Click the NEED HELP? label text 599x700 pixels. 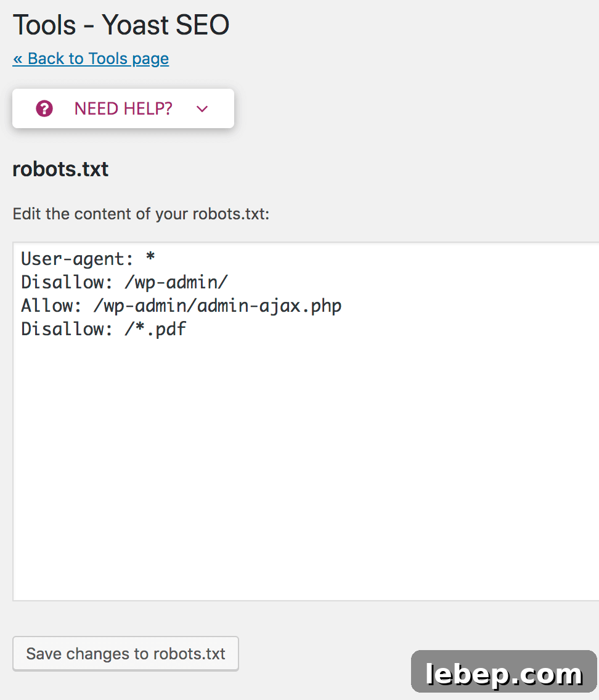coord(123,108)
